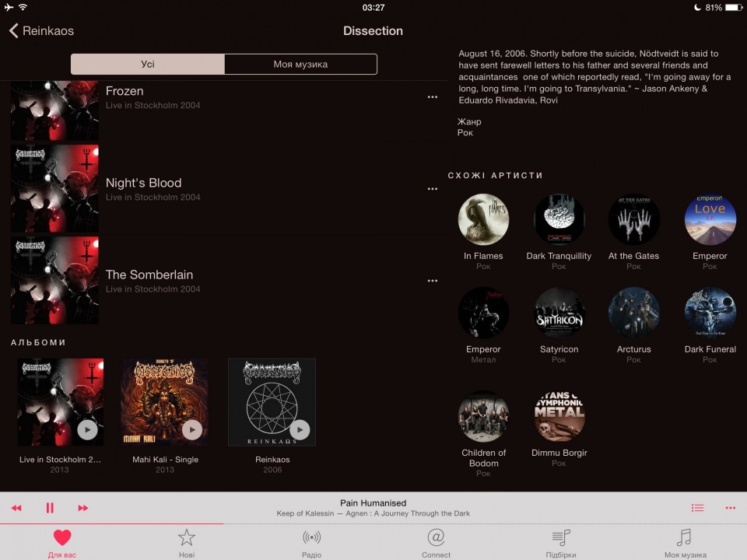Image resolution: width=747 pixels, height=560 pixels.
Task: Tap the airplane mode status icon
Action: [8, 7]
